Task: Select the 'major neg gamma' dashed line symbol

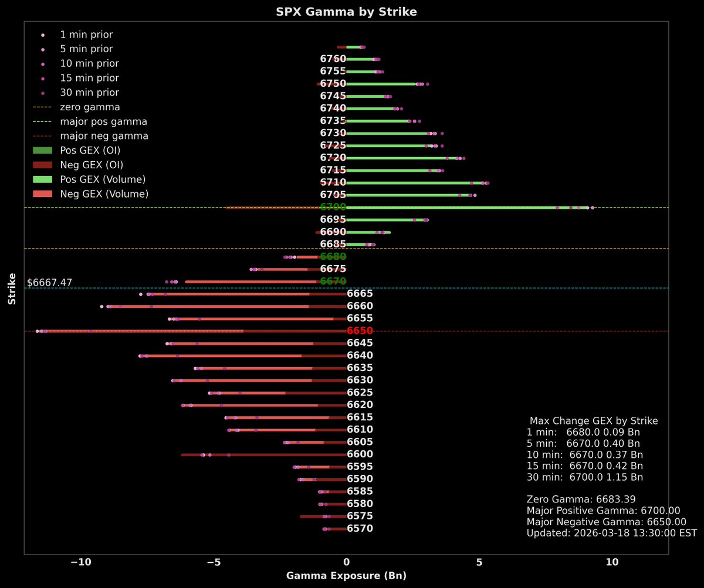Action: coord(42,136)
